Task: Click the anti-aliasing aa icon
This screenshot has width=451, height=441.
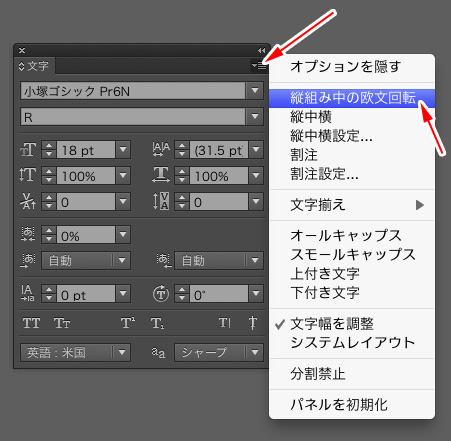Action: tap(158, 352)
